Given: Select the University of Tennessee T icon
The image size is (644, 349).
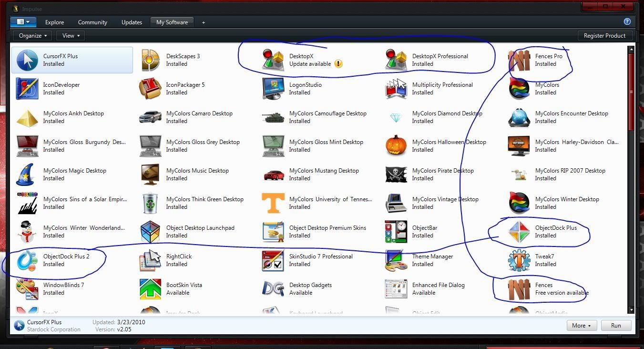Looking at the screenshot, I should click(x=273, y=203).
